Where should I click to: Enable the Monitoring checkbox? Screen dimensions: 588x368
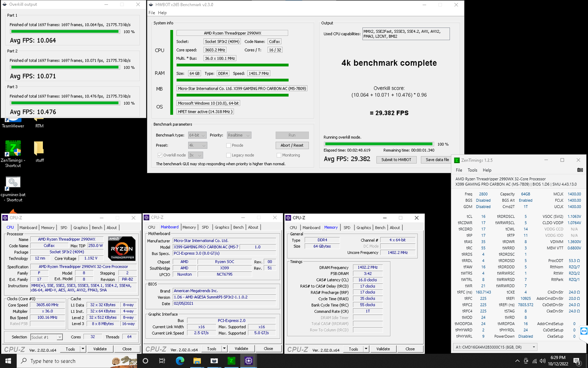point(279,155)
